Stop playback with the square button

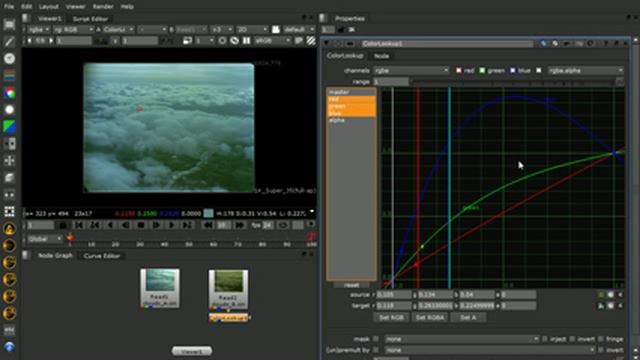(141, 225)
